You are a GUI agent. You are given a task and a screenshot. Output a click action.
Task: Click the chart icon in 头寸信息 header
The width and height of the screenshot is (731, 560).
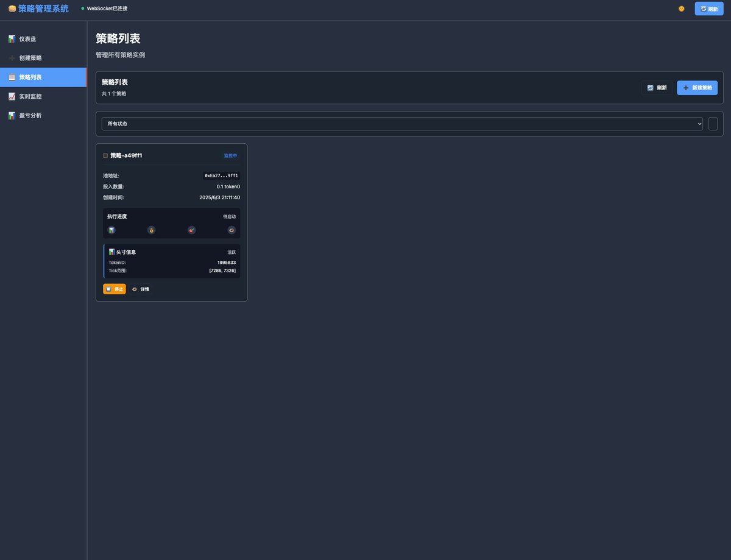[x=111, y=251]
